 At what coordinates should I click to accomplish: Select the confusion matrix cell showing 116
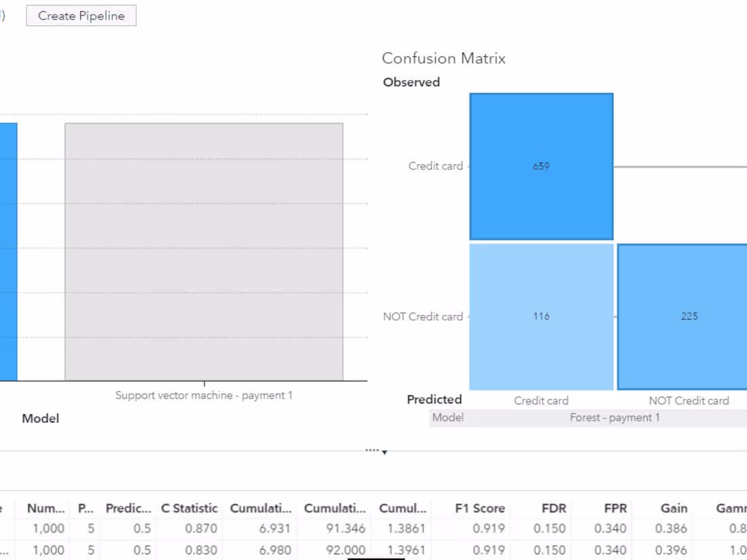(541, 316)
